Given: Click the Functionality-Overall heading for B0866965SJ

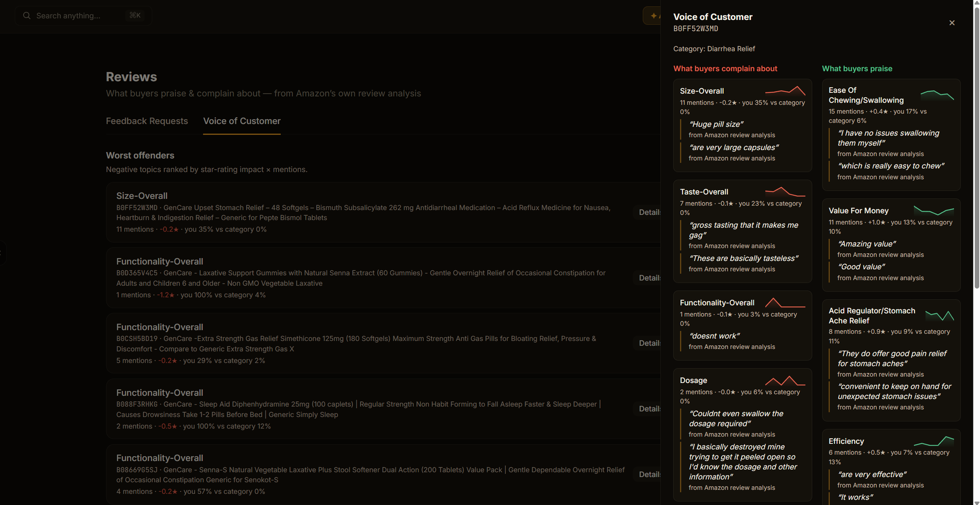Looking at the screenshot, I should click(x=159, y=458).
